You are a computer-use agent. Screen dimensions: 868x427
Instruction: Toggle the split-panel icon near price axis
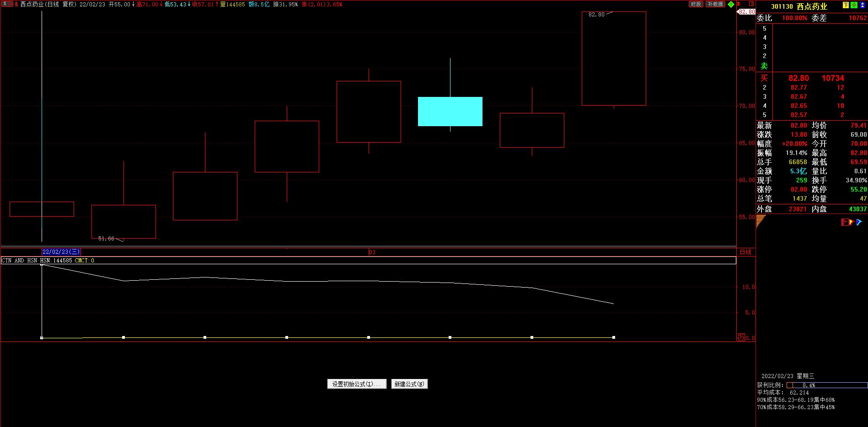[x=751, y=4]
